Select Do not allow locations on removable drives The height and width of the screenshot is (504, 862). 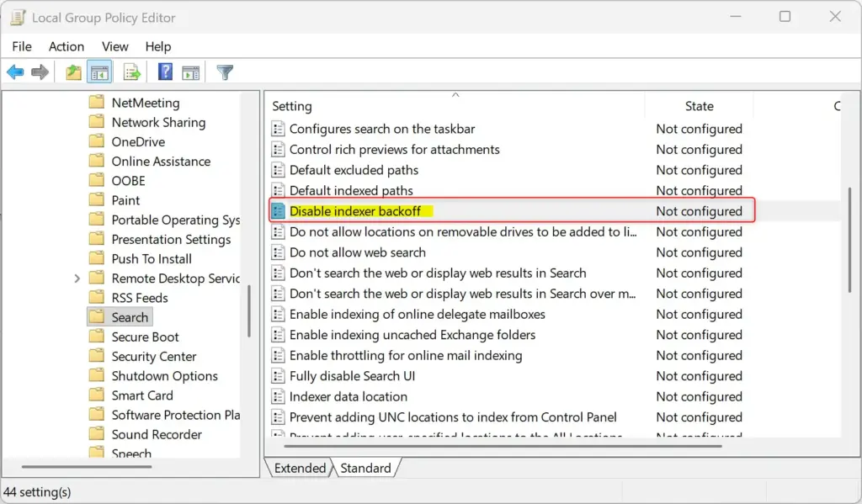[463, 232]
